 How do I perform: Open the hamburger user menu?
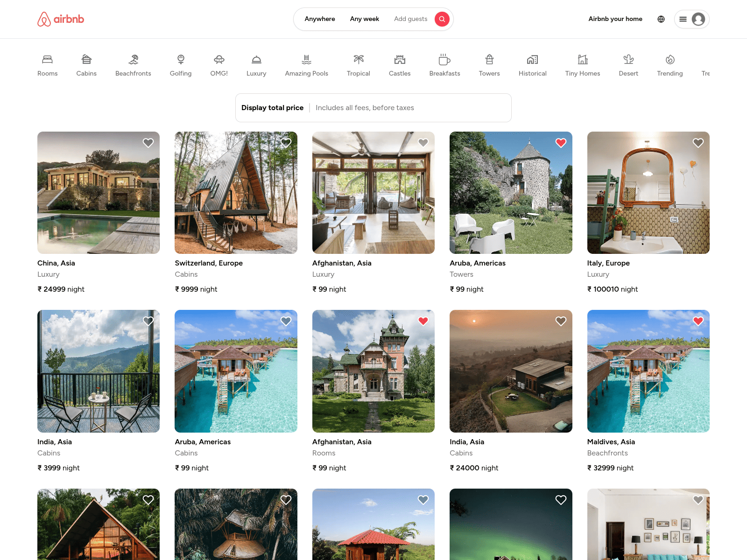[683, 19]
